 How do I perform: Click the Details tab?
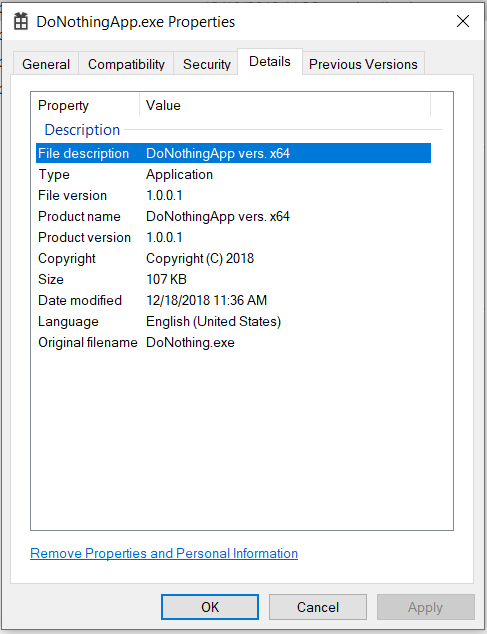pos(270,61)
